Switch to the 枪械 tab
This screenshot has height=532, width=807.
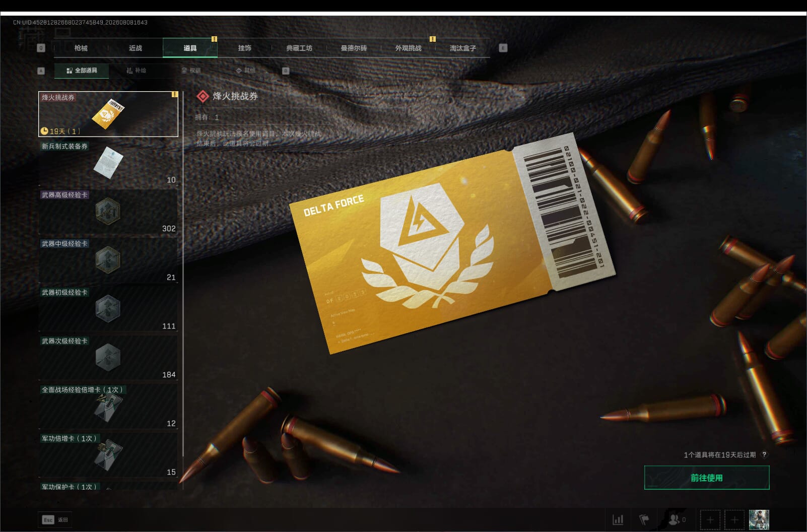pyautogui.click(x=81, y=48)
